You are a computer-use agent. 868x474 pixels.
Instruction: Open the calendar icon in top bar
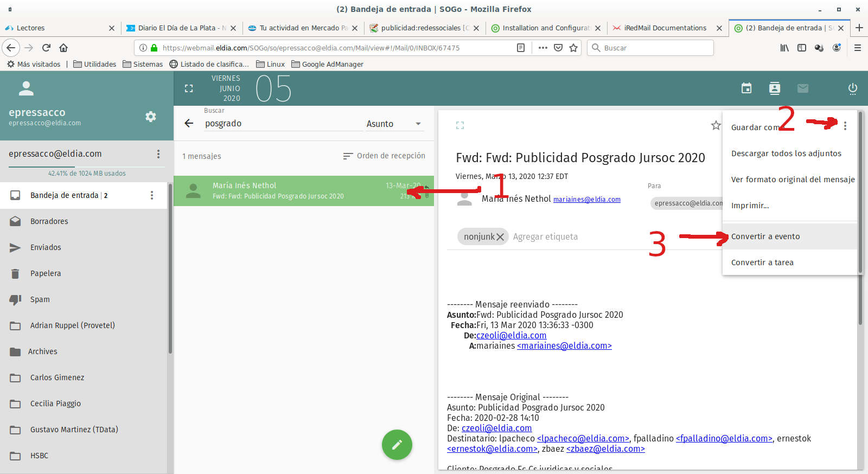tap(746, 88)
